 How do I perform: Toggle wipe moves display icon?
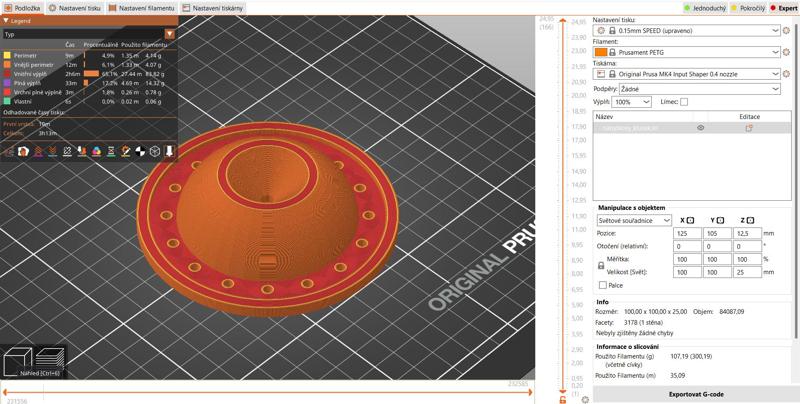(x=22, y=152)
